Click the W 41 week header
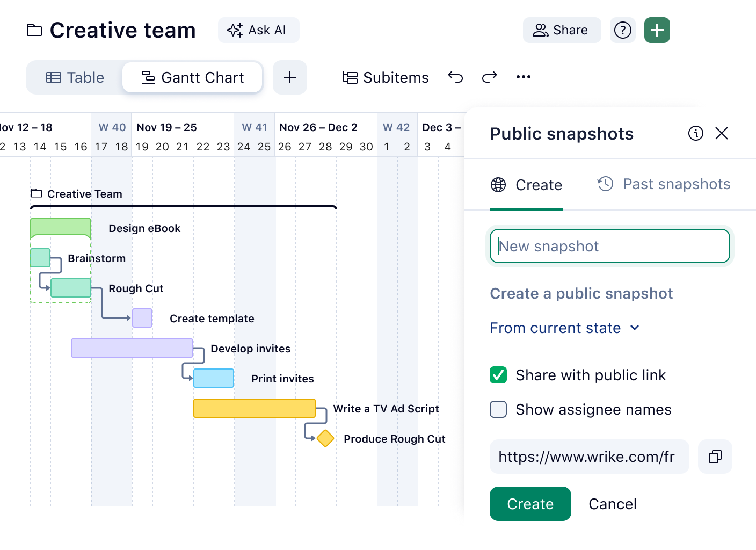Screen dimensions: 756x550 click(255, 127)
